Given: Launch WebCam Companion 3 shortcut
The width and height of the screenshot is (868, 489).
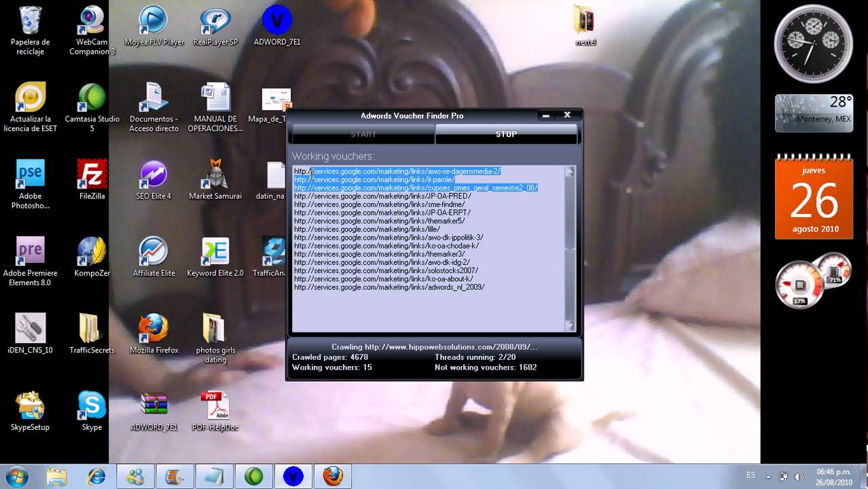Looking at the screenshot, I should tap(92, 31).
